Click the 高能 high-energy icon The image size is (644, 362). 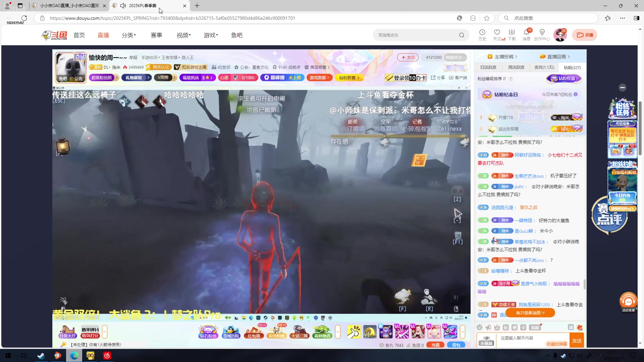(535, 327)
